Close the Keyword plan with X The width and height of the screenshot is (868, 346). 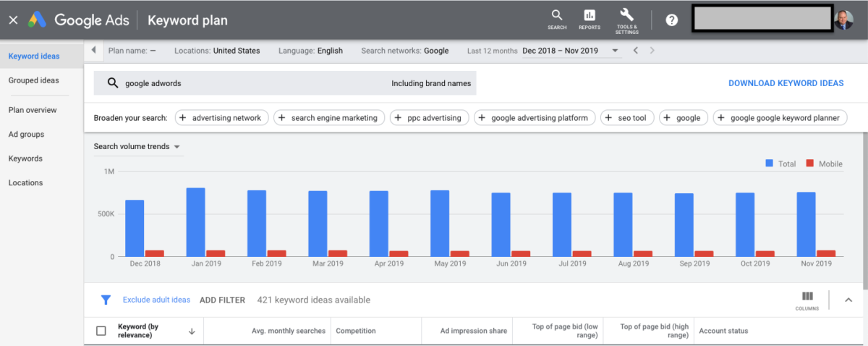coord(12,20)
